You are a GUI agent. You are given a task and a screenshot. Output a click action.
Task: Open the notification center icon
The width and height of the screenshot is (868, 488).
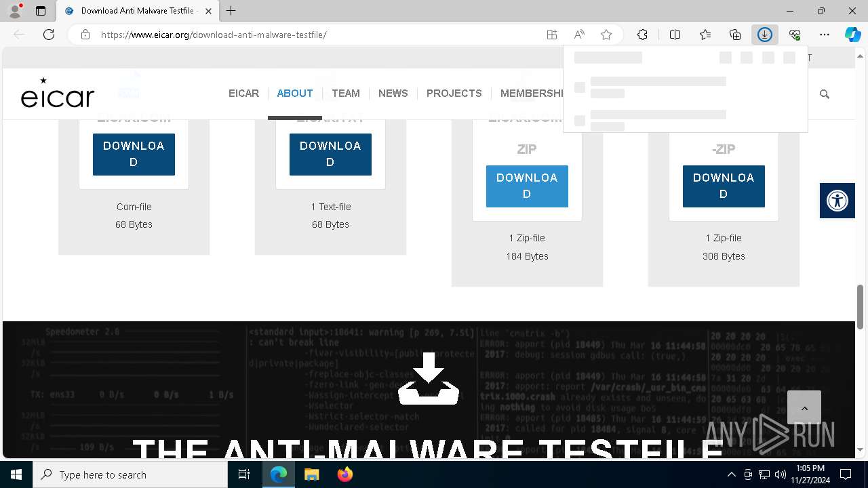[846, 474]
